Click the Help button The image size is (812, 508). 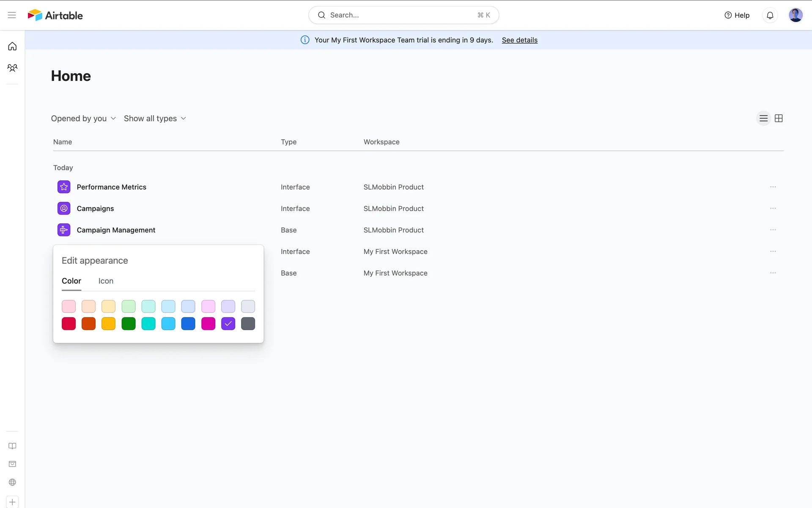tap(737, 15)
